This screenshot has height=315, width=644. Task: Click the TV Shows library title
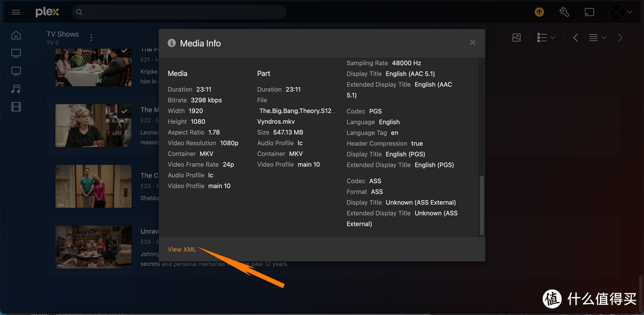63,34
